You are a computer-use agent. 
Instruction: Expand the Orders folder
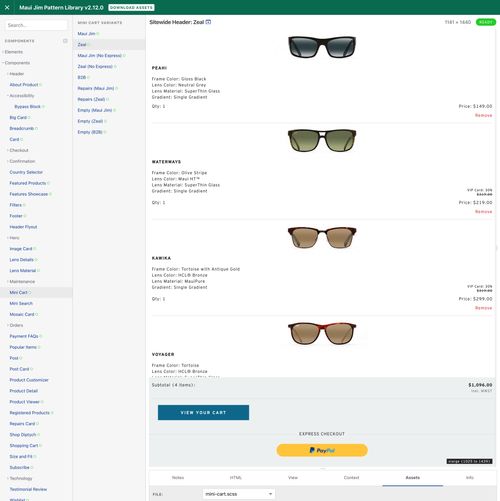pos(16,325)
